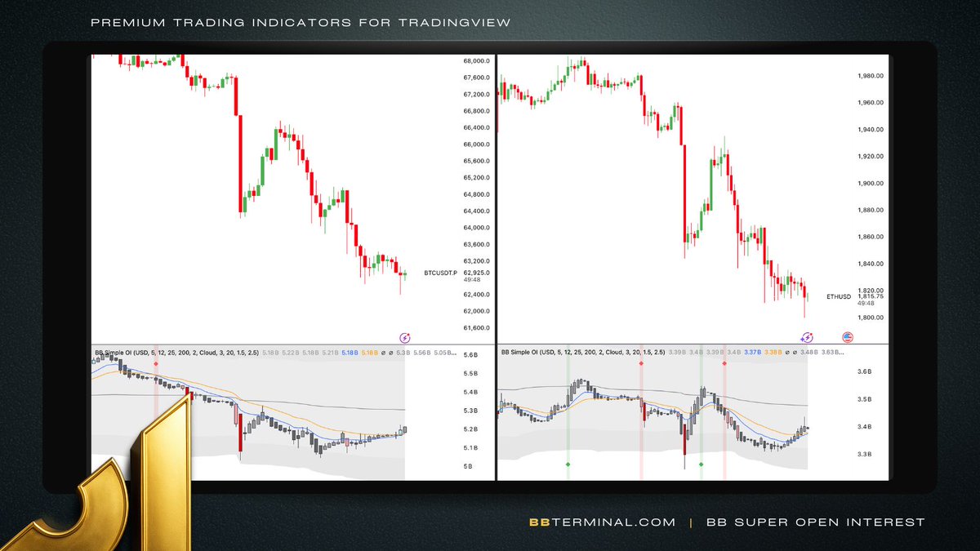Viewport: 980px width, 551px height.
Task: Click the leftmost green diamond in ETH OI pane
Action: 568,464
